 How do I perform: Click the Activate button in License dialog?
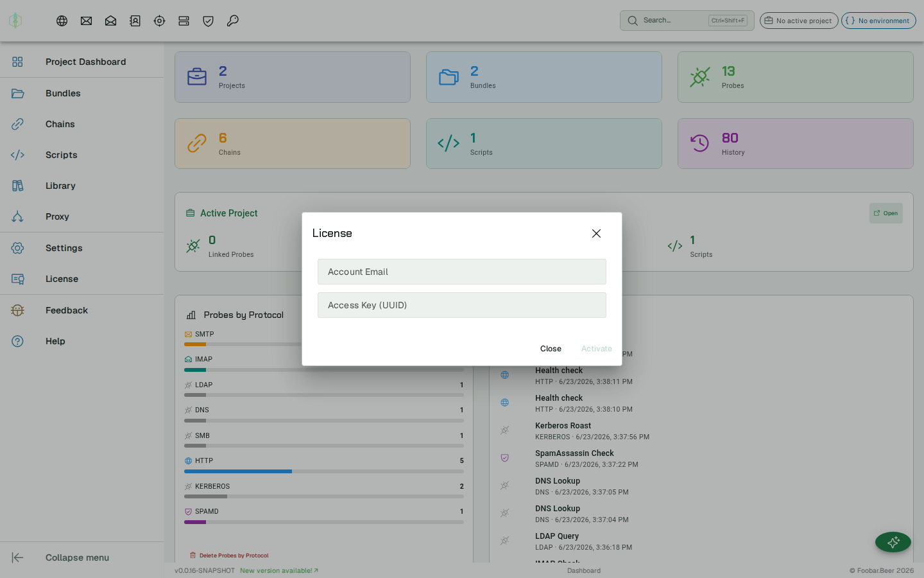[x=597, y=349]
